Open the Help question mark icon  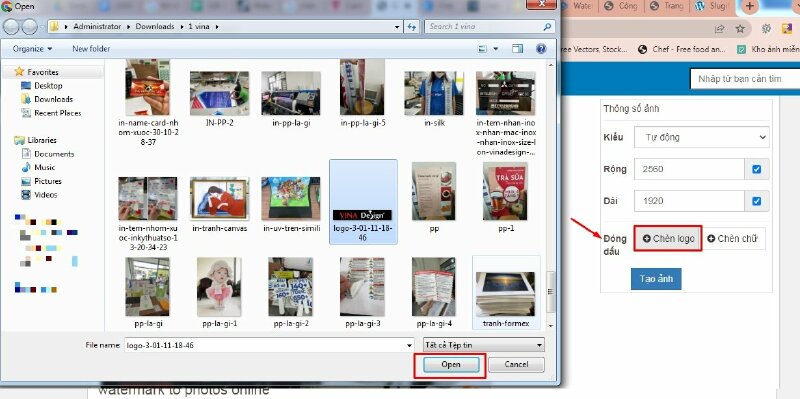[541, 49]
